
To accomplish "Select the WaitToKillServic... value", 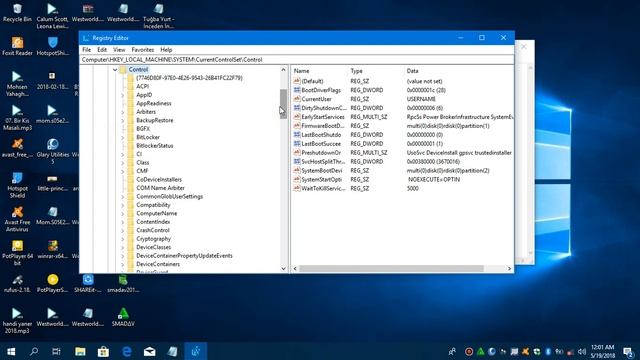I will pyautogui.click(x=323, y=189).
